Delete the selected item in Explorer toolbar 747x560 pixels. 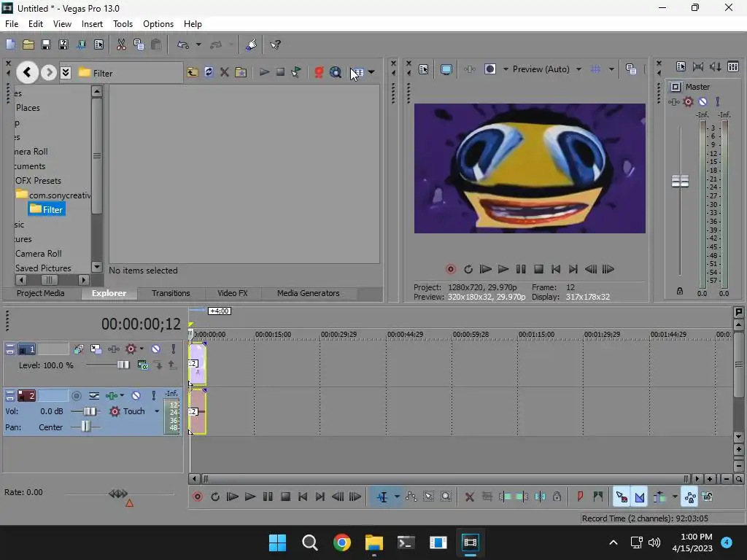pos(225,72)
